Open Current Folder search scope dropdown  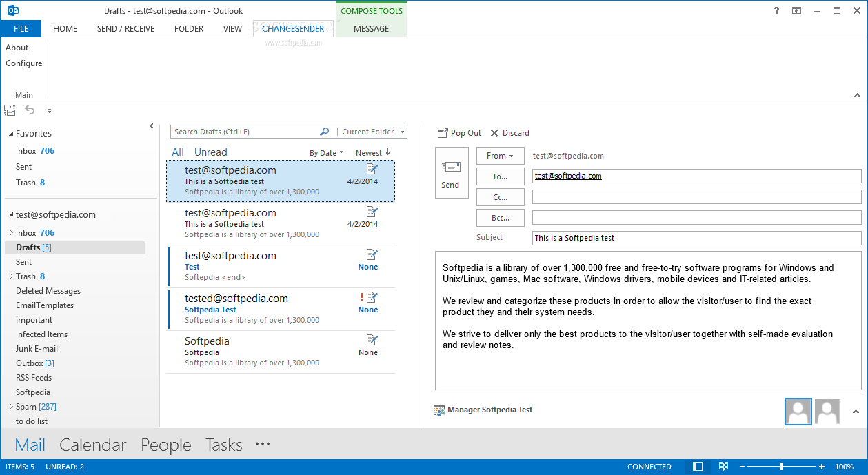tap(372, 132)
